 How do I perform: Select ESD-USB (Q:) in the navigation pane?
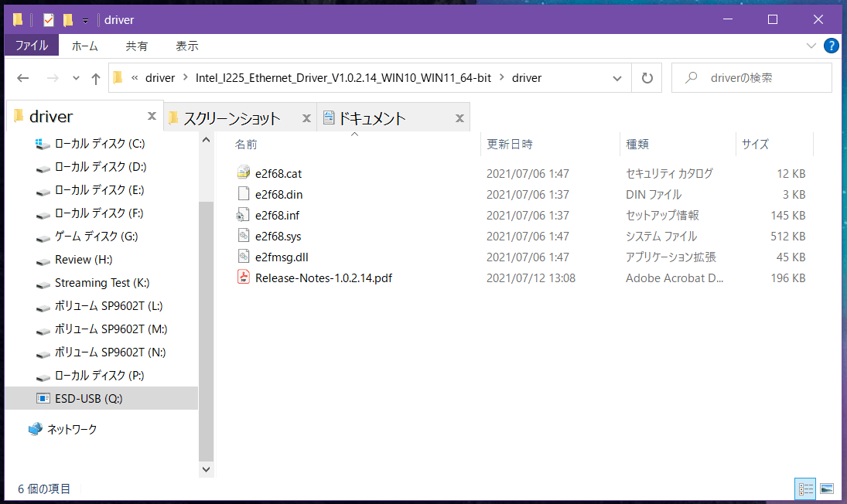coord(88,398)
